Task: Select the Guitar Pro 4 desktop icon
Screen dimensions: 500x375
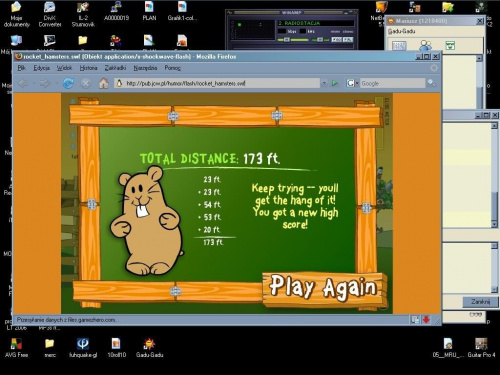Action: click(x=481, y=347)
